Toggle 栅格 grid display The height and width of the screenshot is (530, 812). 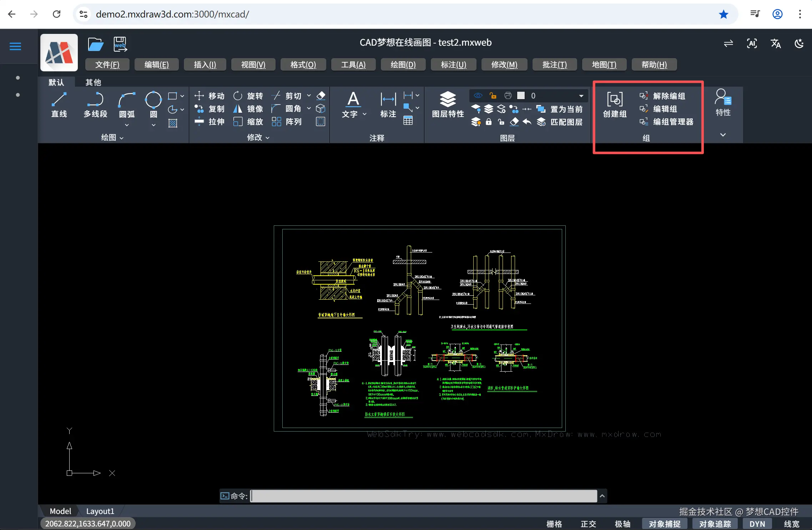point(554,524)
